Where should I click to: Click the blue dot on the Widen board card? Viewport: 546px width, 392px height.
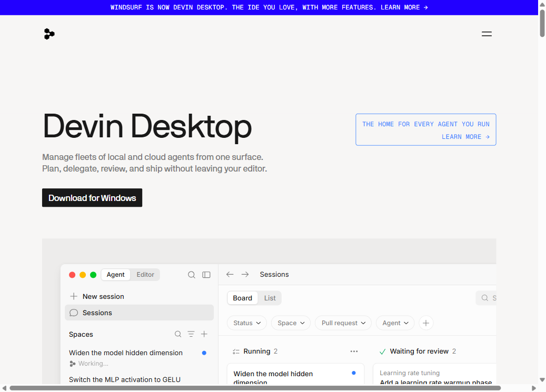(x=354, y=373)
